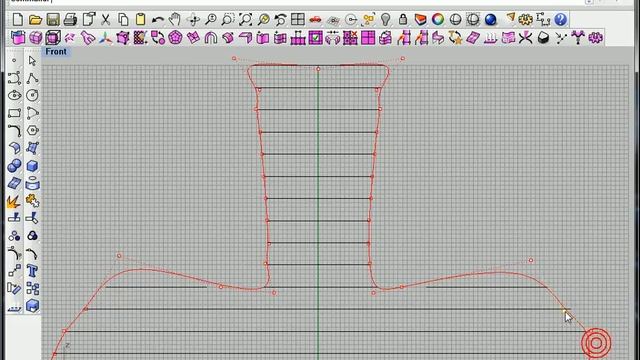Click the top center control point of curve
Screen dimensions: 640x360
coord(318,69)
